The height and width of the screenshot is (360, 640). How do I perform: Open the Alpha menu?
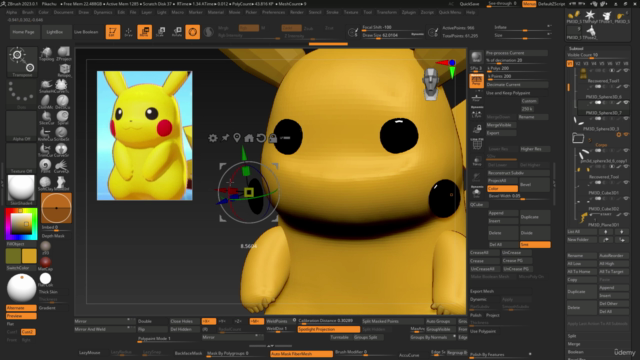(11, 12)
